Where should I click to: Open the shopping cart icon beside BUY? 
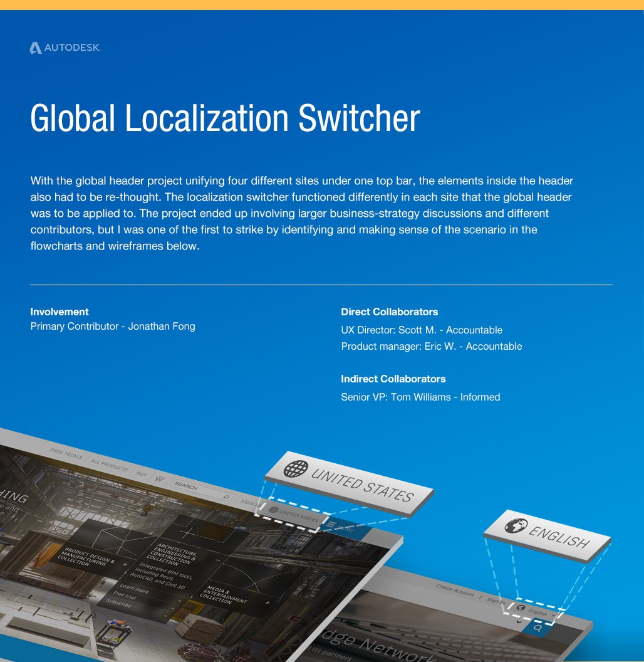coord(160,479)
